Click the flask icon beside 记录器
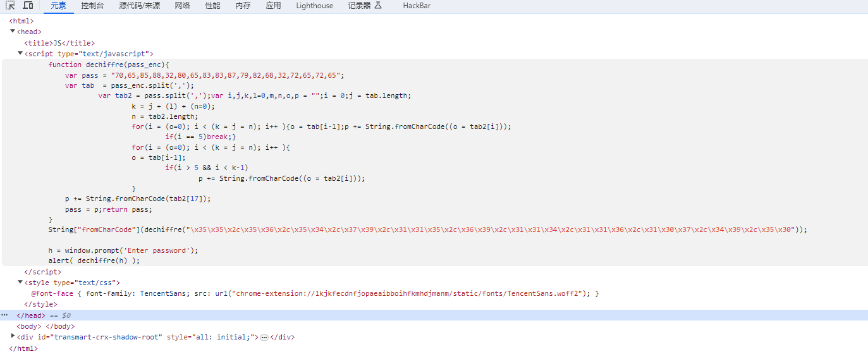This screenshot has height=354, width=868. 378,6
